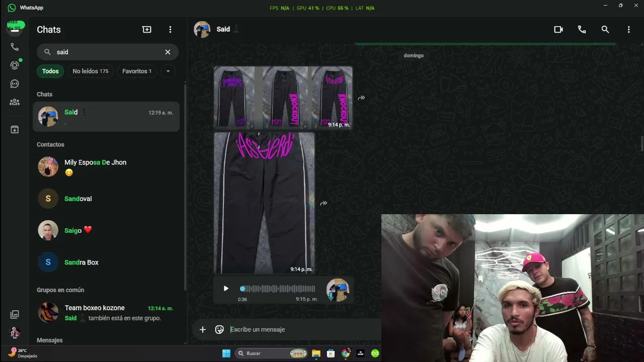Open the Communities icon in the sidebar
The width and height of the screenshot is (644, 362).
tap(15, 102)
